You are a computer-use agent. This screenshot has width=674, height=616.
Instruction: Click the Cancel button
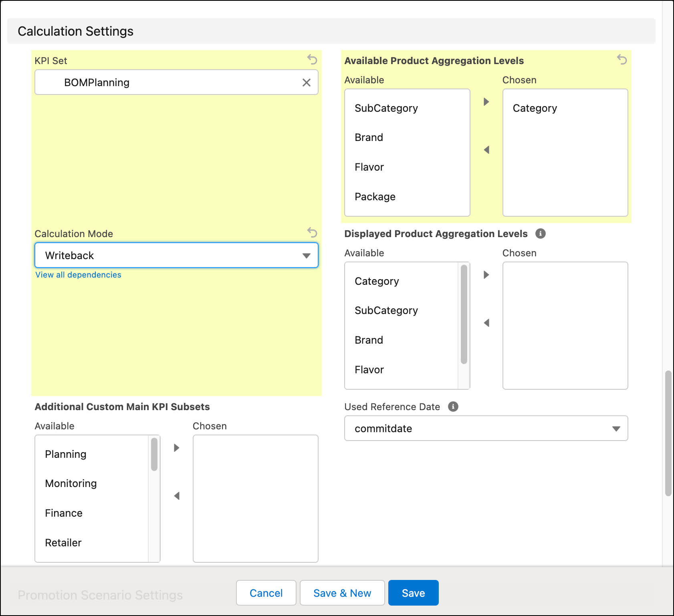(266, 593)
